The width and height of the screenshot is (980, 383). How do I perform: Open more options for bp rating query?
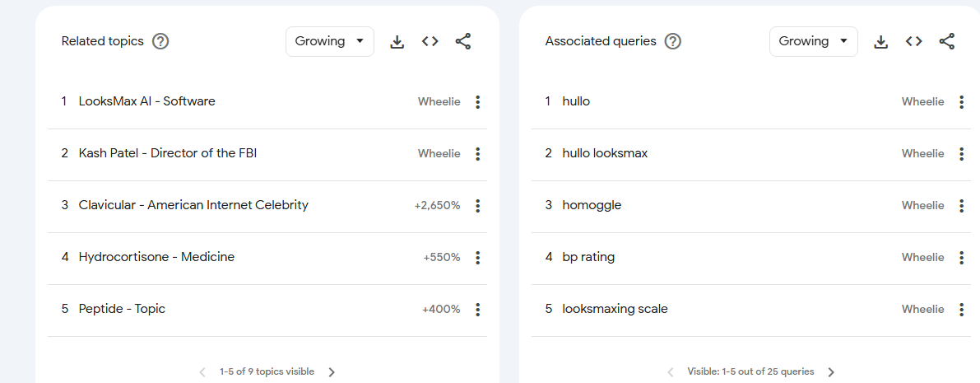(961, 258)
